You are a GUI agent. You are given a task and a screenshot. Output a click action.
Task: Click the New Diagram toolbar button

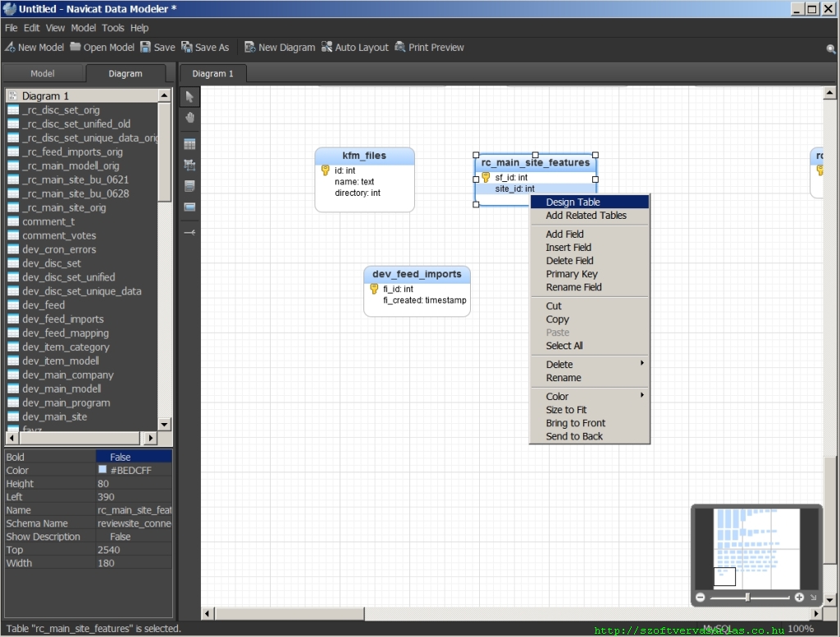(279, 48)
